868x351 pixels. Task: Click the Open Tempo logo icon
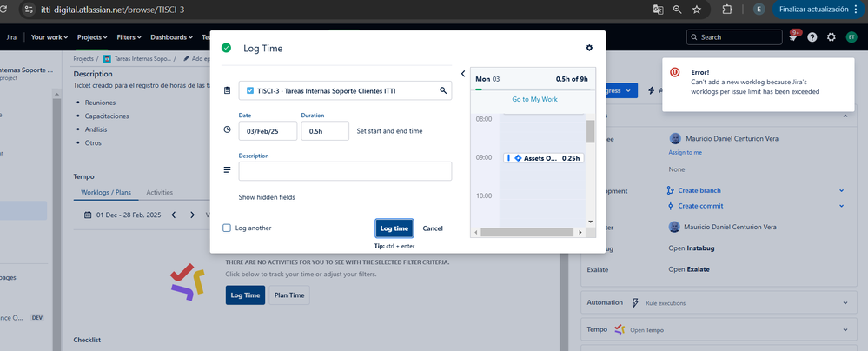tap(620, 329)
